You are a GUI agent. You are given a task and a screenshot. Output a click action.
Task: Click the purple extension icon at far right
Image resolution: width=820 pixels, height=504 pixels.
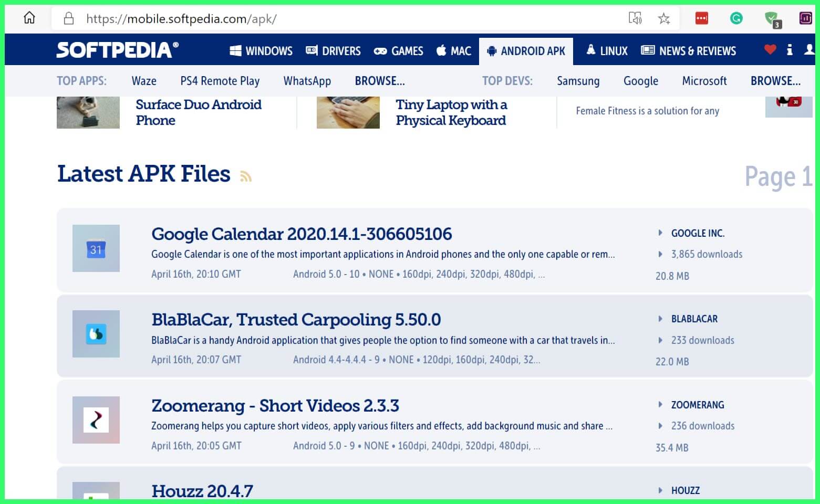[x=806, y=18]
